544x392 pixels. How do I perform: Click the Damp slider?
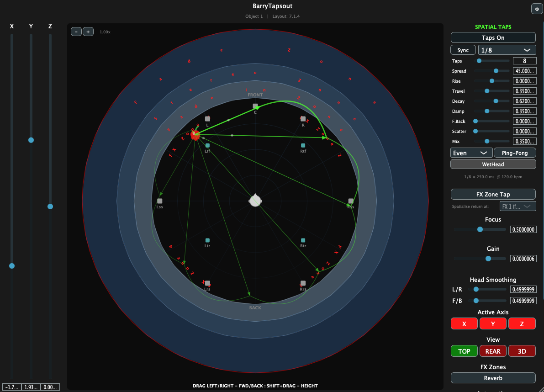click(x=492, y=111)
